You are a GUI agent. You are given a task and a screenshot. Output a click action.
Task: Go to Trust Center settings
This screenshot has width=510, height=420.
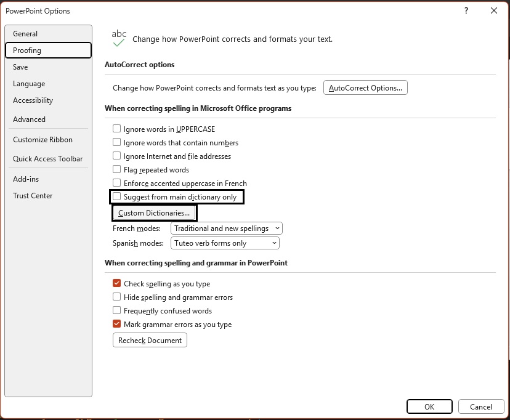33,196
